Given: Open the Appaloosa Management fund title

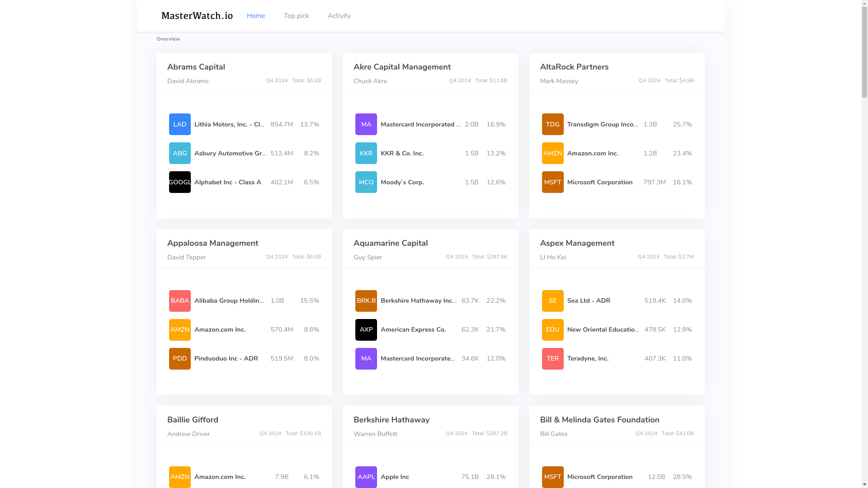Looking at the screenshot, I should 212,243.
